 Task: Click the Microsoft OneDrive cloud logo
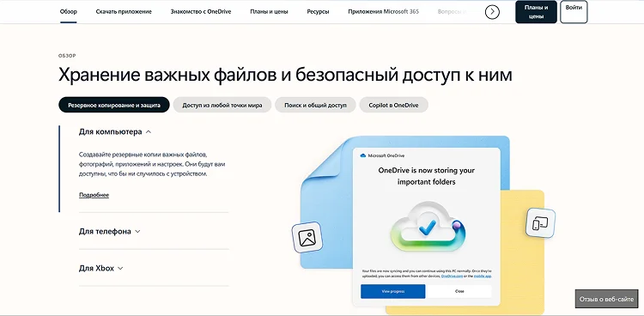[362, 155]
